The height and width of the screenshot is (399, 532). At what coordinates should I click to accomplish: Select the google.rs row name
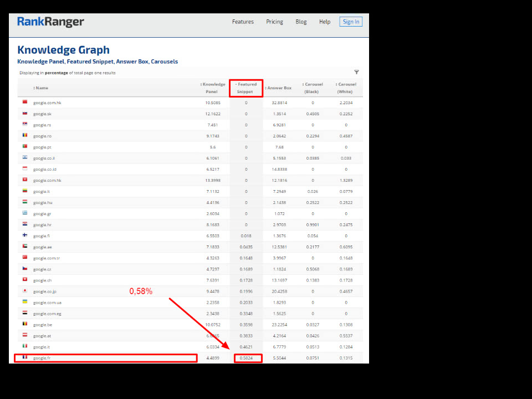[42, 125]
